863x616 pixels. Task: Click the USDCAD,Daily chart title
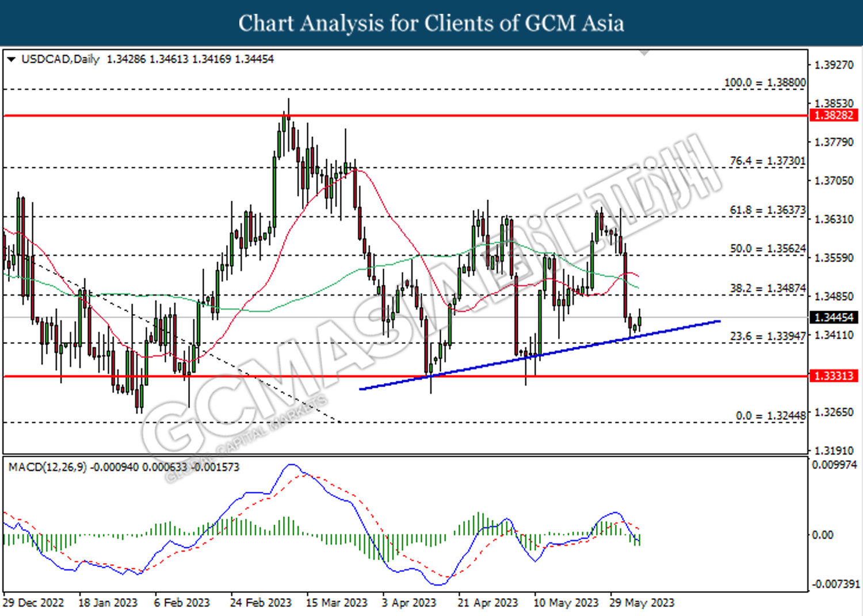(x=60, y=59)
